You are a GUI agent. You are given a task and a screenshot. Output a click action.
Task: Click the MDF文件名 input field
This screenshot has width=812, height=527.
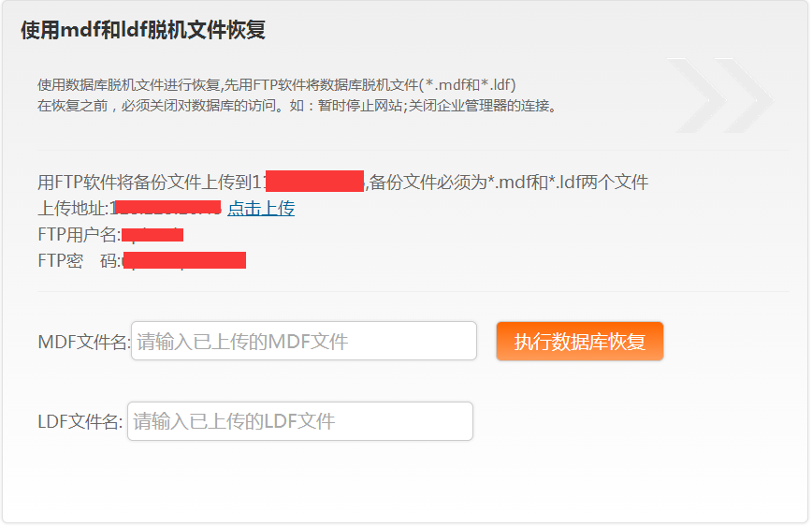pos(303,342)
